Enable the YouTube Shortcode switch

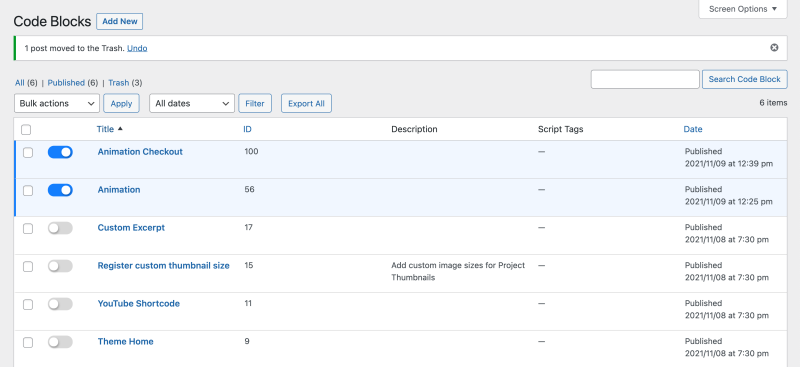click(60, 304)
